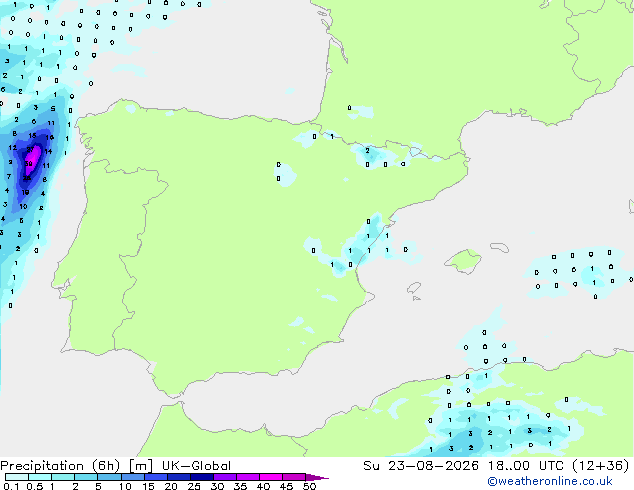
Task: Click the '20' legend scale label
Action: point(171,486)
